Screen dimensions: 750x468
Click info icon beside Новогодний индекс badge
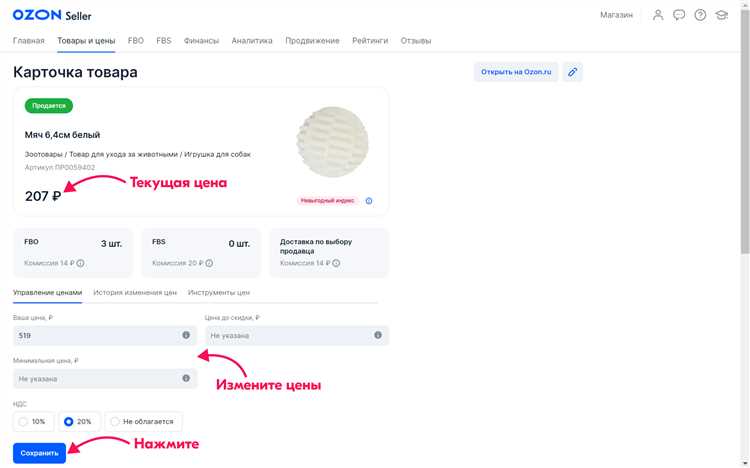[x=368, y=200]
